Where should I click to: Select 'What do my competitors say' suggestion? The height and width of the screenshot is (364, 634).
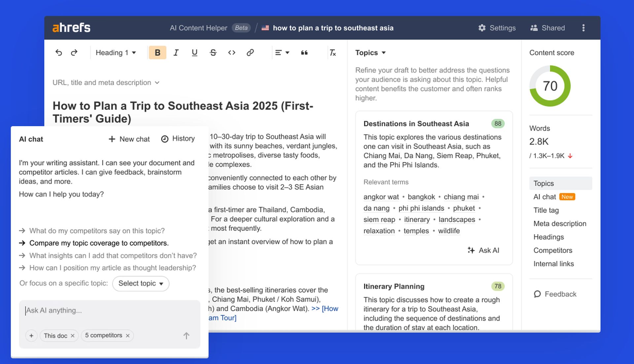coord(92,231)
